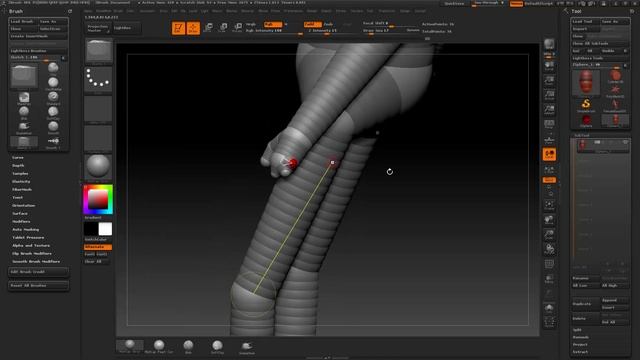
Task: Expand the Curve section in Brush palette
Action: [x=18, y=158]
